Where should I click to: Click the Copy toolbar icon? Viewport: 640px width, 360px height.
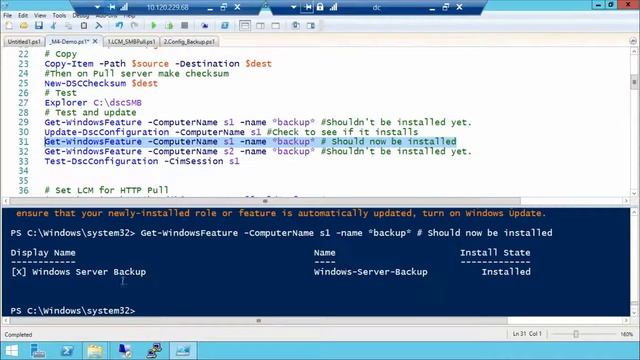[69, 26]
